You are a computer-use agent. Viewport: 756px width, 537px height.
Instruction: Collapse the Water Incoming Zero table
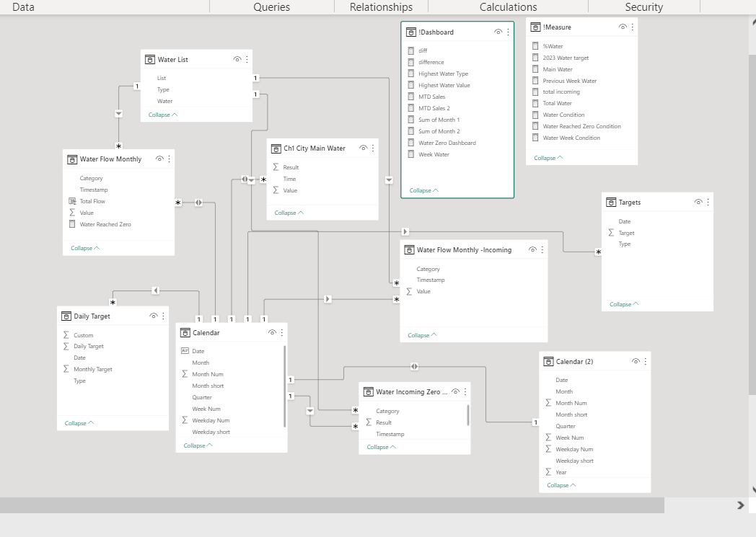pyautogui.click(x=381, y=447)
